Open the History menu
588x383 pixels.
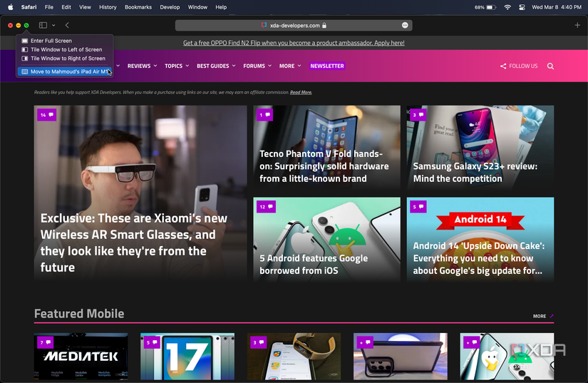point(108,7)
